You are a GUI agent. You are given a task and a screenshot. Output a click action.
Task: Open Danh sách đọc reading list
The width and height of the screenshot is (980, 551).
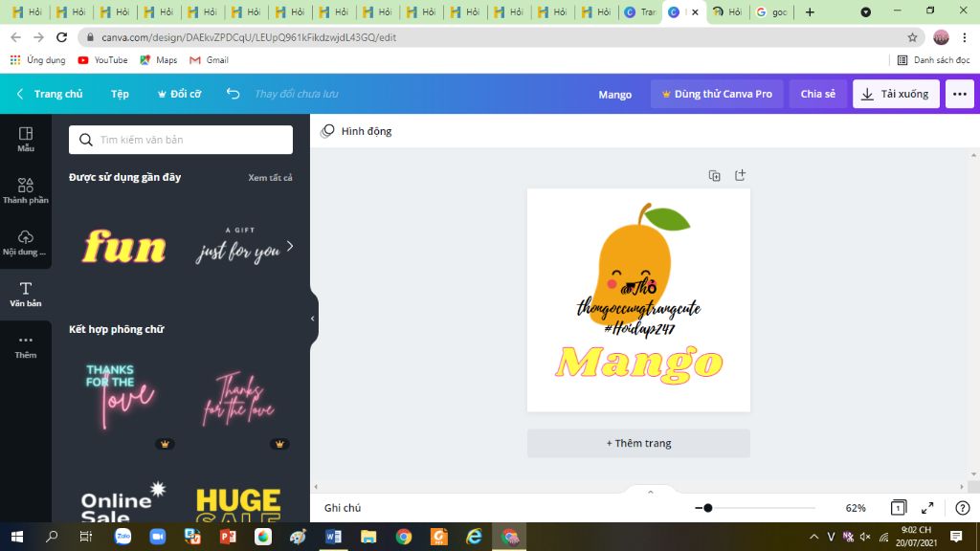point(933,60)
